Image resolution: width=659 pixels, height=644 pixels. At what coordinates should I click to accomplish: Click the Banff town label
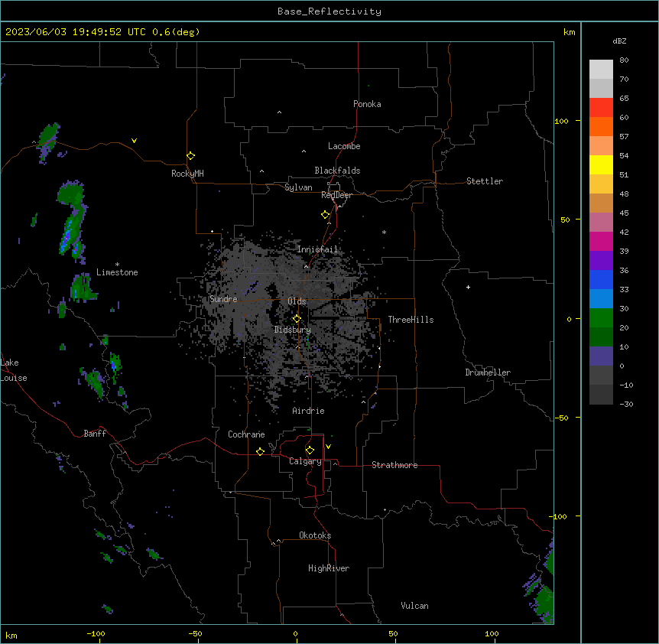[95, 434]
